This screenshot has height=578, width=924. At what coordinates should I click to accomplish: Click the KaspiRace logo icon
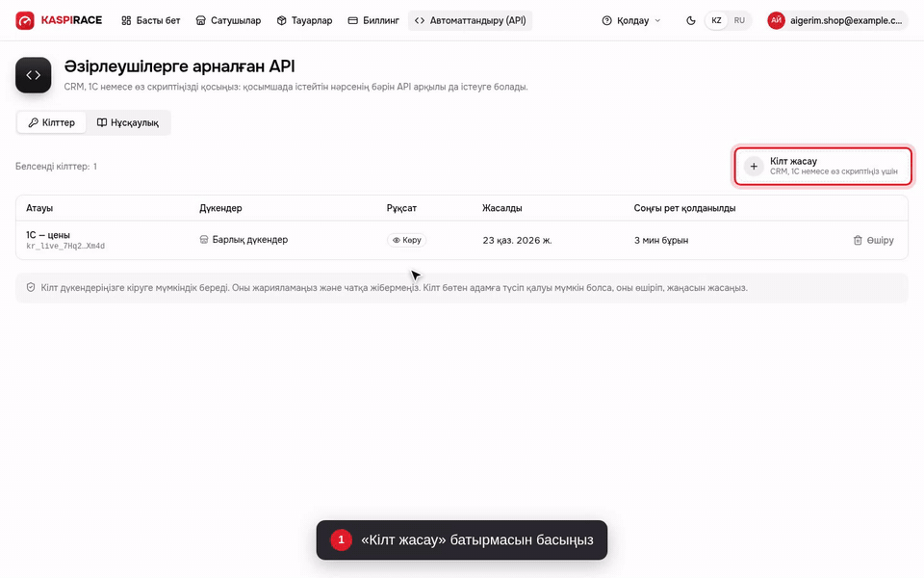pos(25,20)
